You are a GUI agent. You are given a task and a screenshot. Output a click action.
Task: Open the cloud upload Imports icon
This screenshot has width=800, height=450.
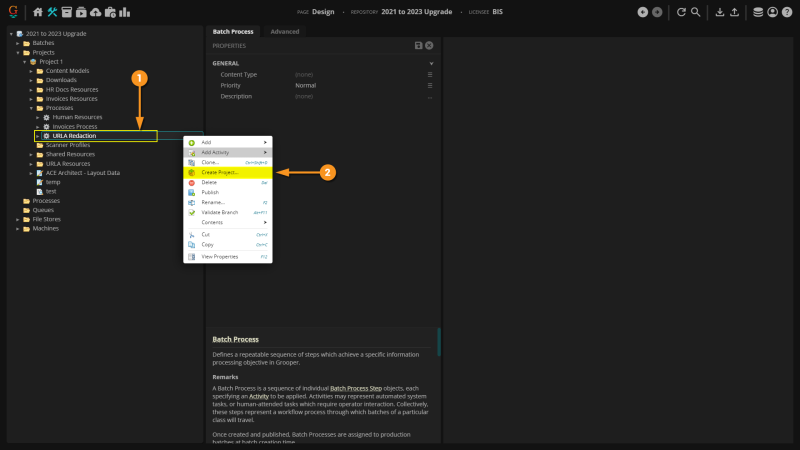(x=95, y=12)
